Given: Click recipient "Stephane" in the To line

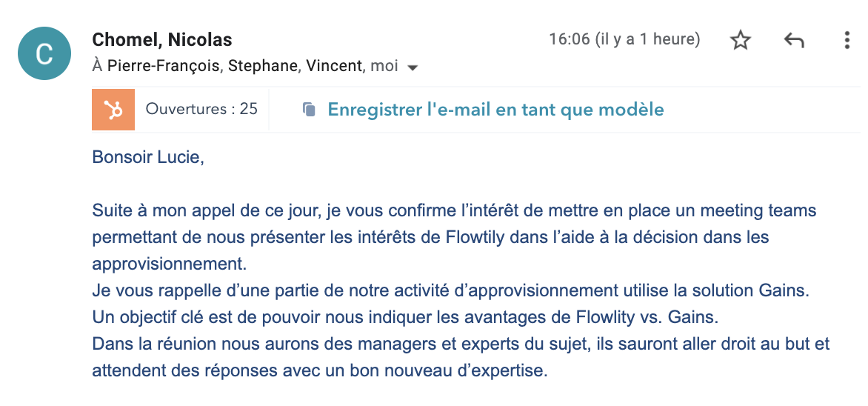Looking at the screenshot, I should (x=262, y=66).
